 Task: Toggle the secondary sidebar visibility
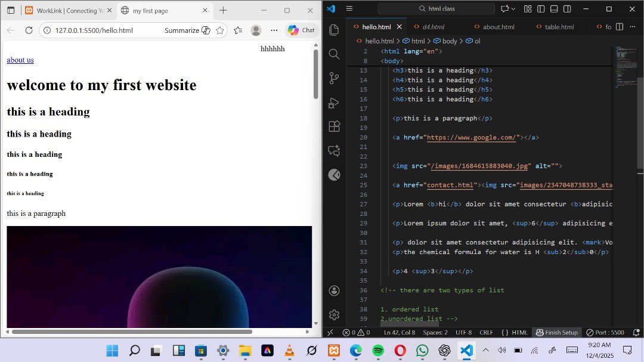[x=567, y=9]
